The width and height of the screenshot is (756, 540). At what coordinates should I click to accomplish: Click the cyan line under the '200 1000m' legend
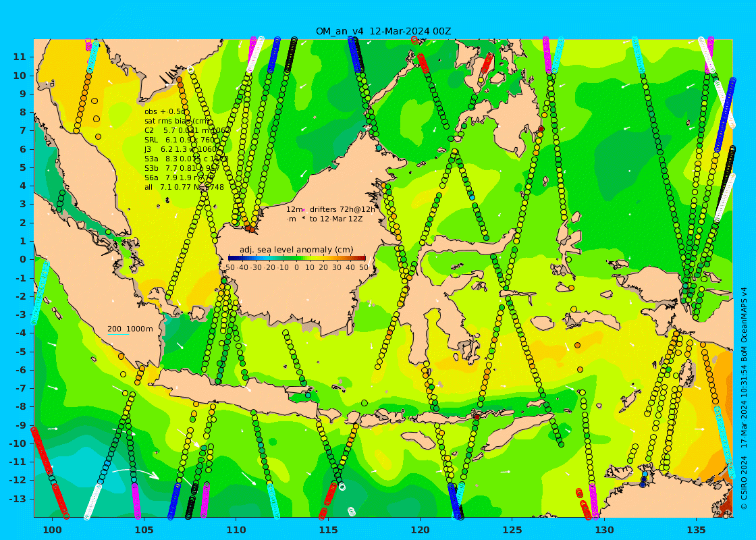pos(118,335)
